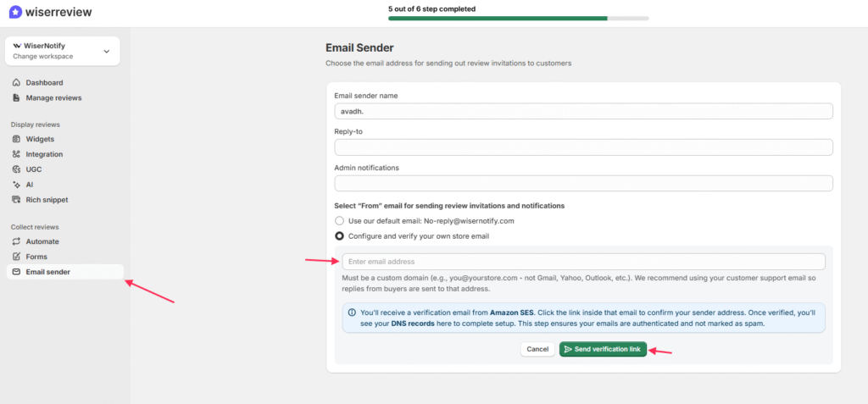Select Configure and verify own store email

[x=340, y=236]
